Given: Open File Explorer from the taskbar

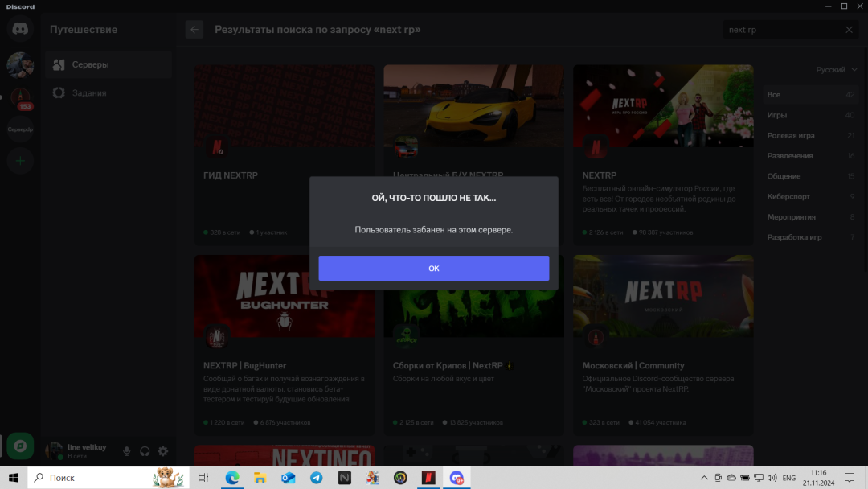Looking at the screenshot, I should [x=260, y=478].
